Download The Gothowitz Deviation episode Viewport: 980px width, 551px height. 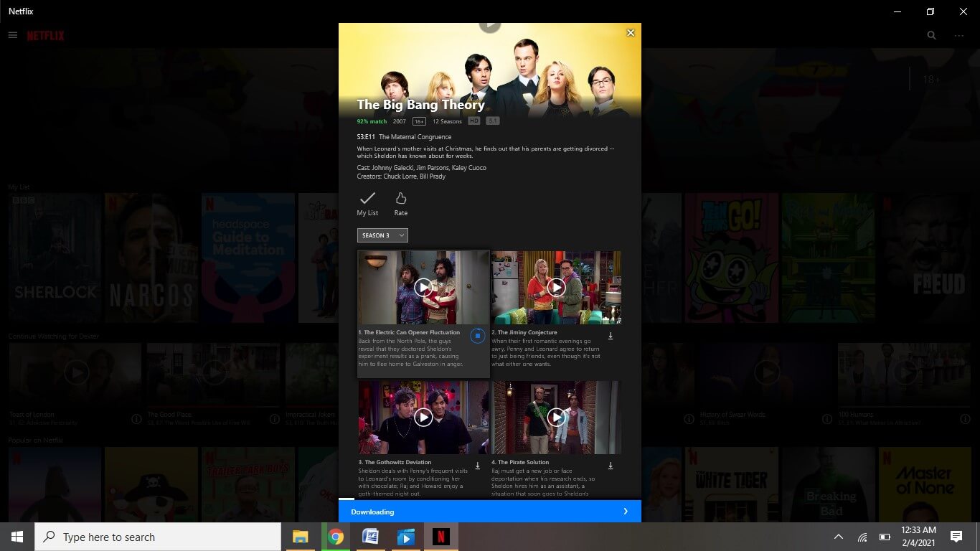coord(478,466)
